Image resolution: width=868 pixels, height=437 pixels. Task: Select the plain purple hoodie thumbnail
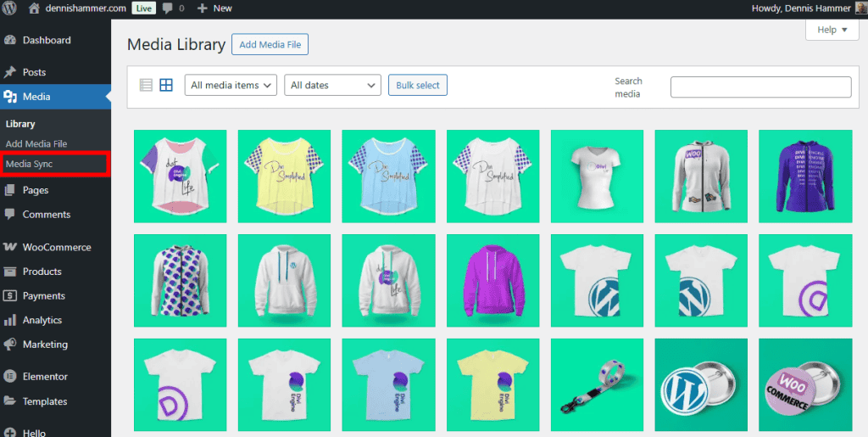(x=492, y=280)
